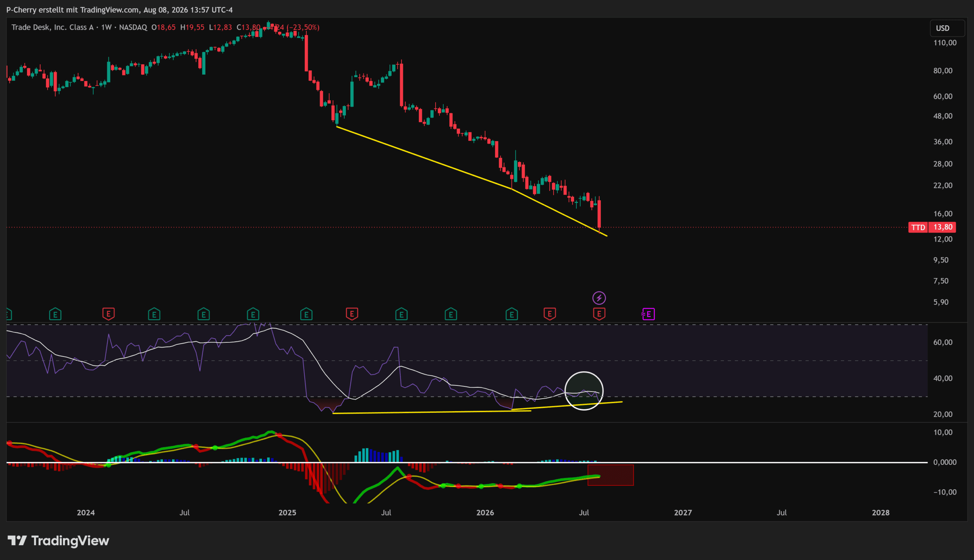Viewport: 974px width, 560px height.
Task: Click the 2028 time axis label
Action: pyautogui.click(x=880, y=513)
